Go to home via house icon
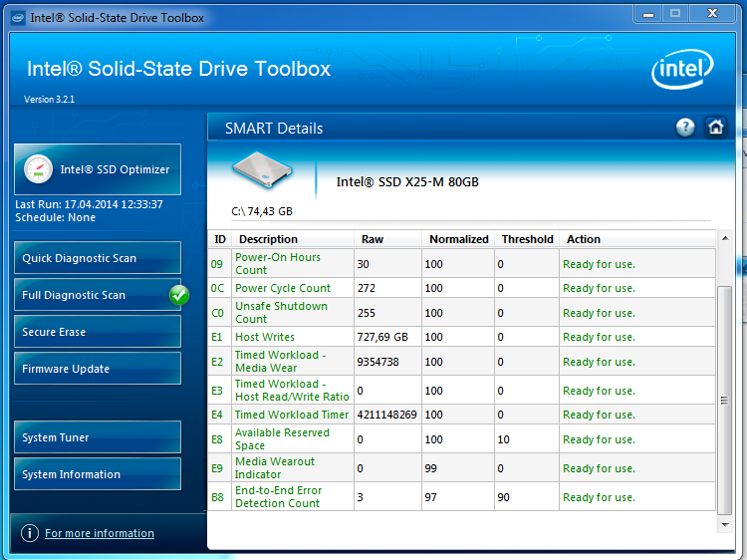The height and width of the screenshot is (560, 747). pos(715,128)
